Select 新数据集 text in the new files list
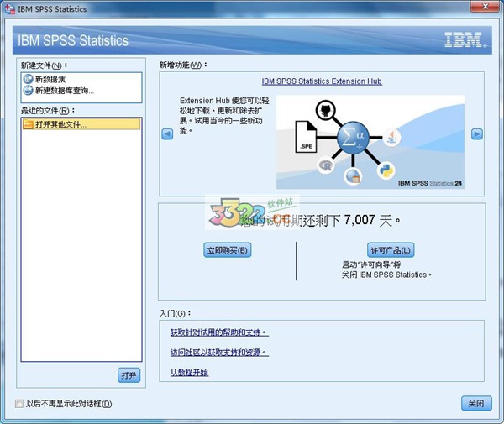 click(x=50, y=79)
